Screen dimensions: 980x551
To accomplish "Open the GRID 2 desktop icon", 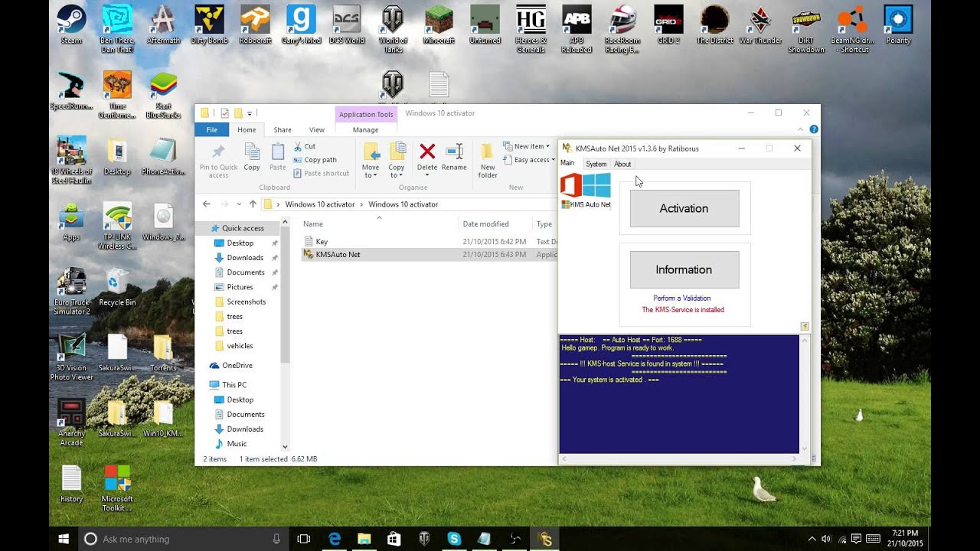I will [668, 24].
